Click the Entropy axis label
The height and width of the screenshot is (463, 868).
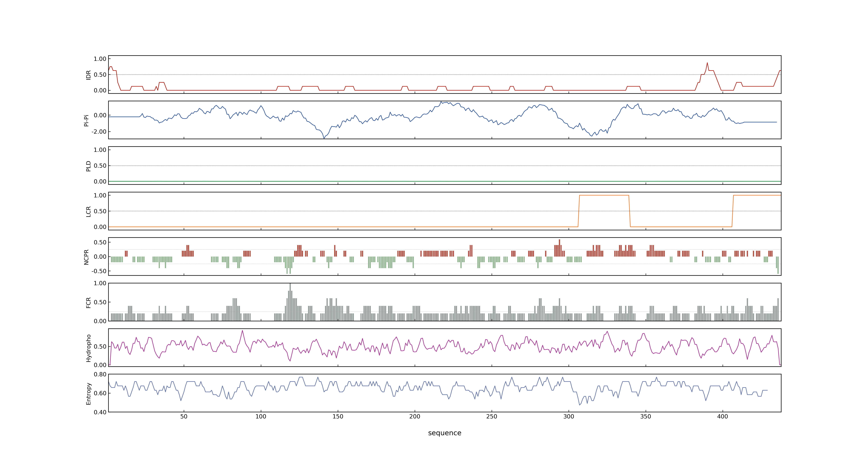(88, 393)
